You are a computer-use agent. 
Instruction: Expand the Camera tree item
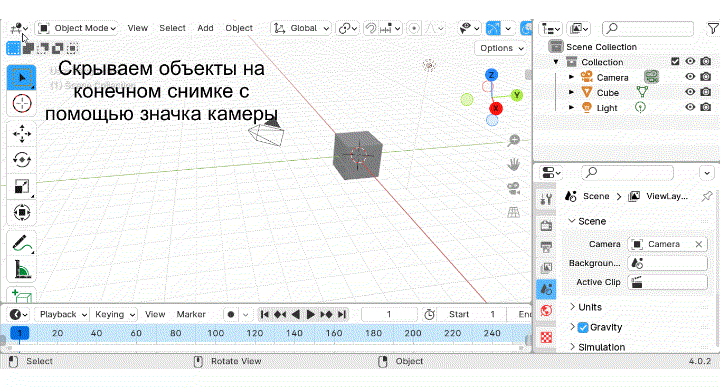tap(571, 77)
